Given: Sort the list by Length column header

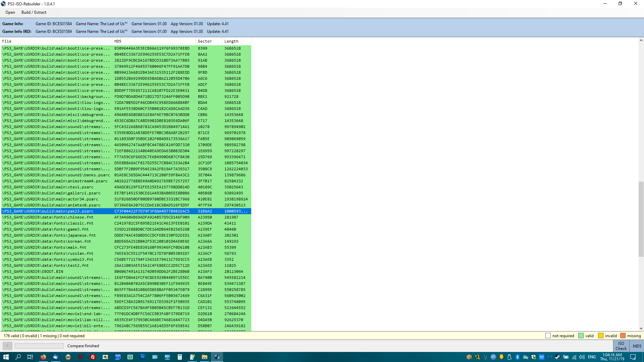Looking at the screenshot, I should [x=236, y=41].
